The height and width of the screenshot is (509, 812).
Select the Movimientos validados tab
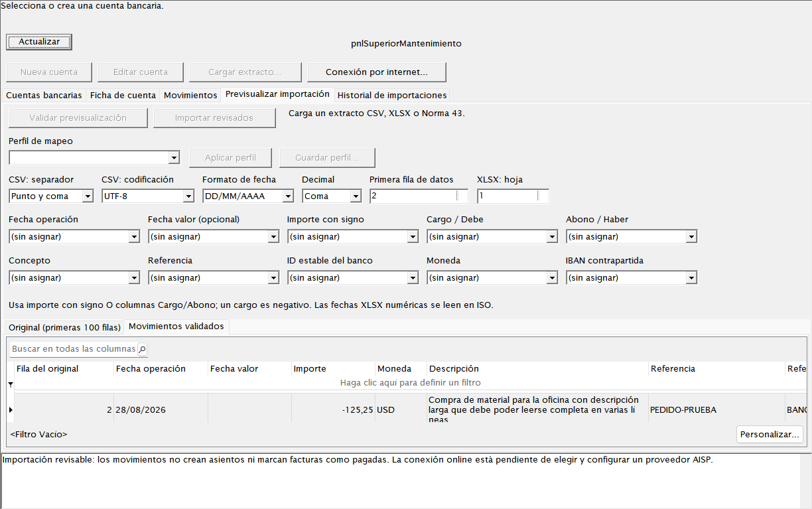[x=176, y=327]
